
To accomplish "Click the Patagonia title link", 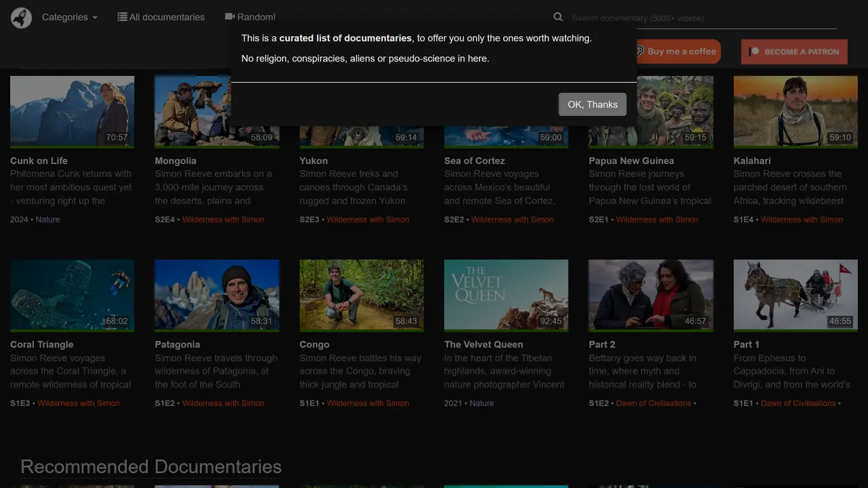I will [x=177, y=344].
